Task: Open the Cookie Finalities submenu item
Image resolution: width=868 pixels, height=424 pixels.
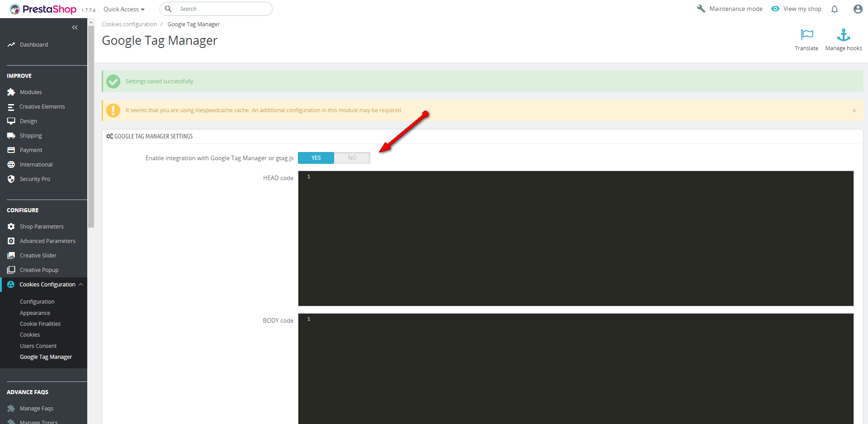Action: coord(40,324)
